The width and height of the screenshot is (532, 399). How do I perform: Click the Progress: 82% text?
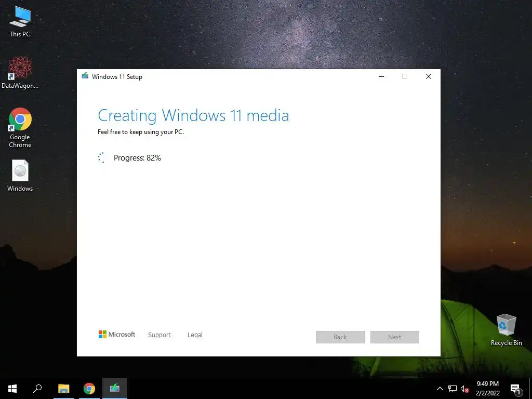coord(137,158)
